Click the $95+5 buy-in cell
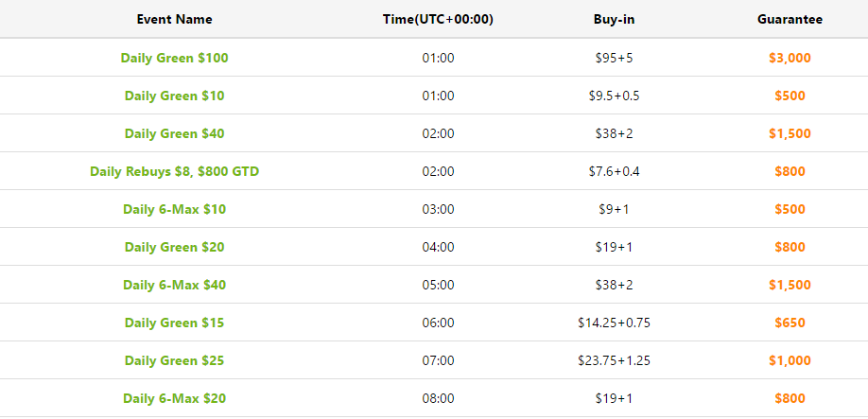Viewport: 868px width, 419px height. 614,58
